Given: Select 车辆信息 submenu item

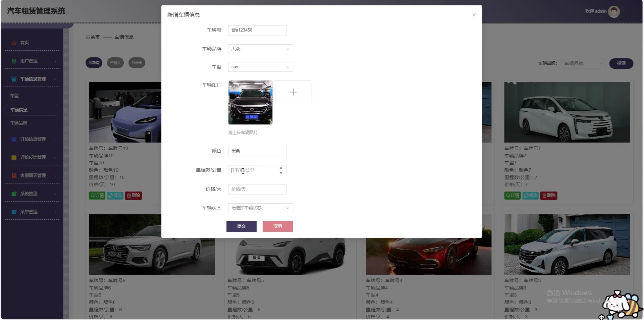Looking at the screenshot, I should pos(32,110).
